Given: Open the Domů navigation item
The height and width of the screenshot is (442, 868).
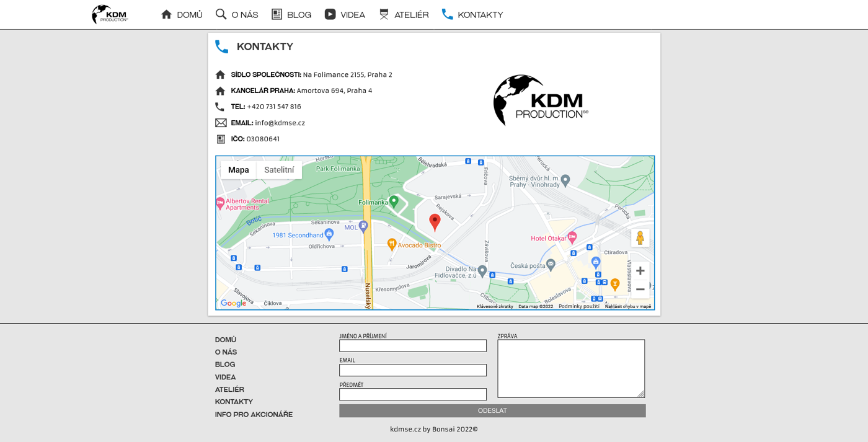Looking at the screenshot, I should [182, 15].
